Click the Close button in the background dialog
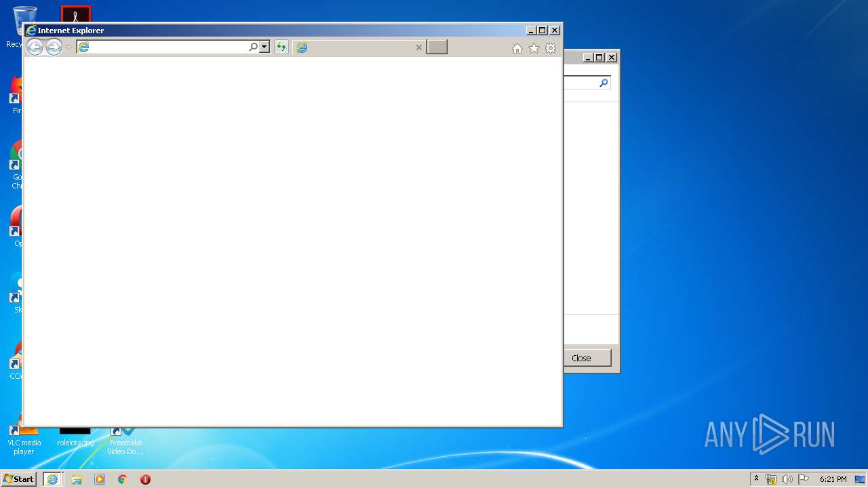 point(587,358)
